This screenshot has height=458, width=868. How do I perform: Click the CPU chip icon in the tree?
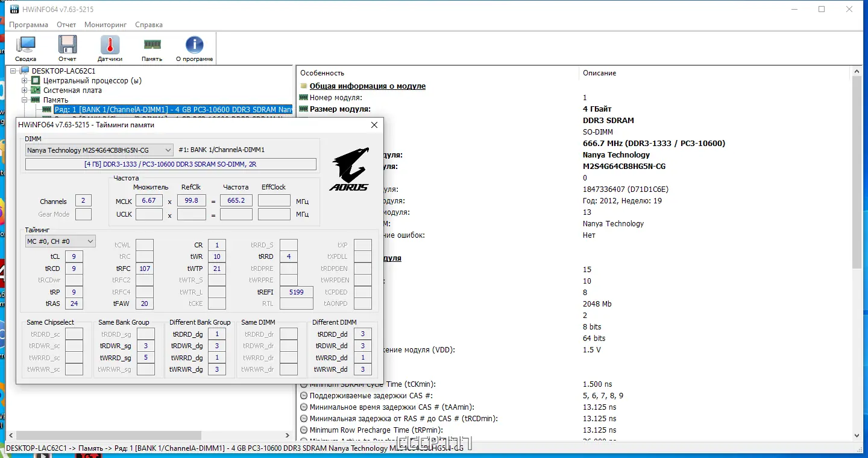coord(36,81)
